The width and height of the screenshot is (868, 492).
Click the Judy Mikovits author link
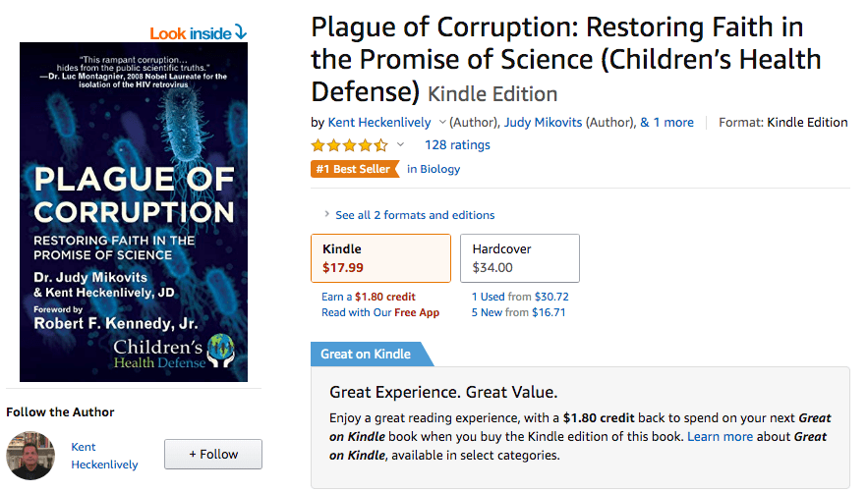544,123
